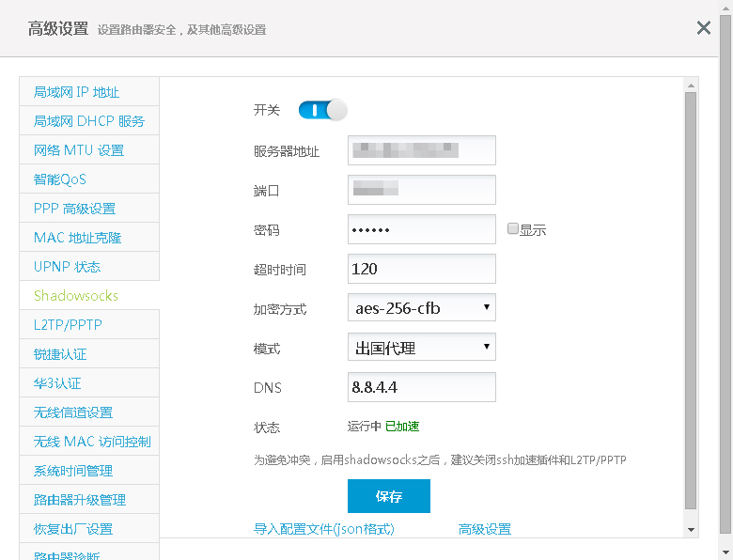733x560 pixels.
Task: Open the 局域网 IP 地址 tab
Action: point(89,92)
